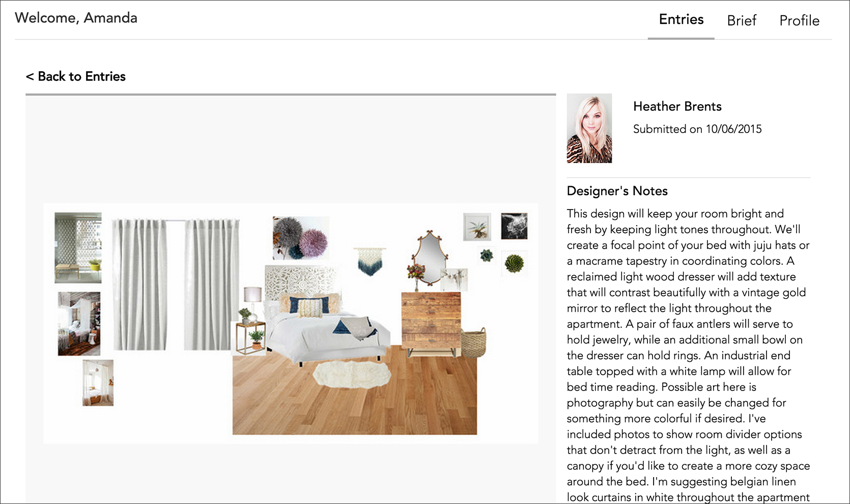The image size is (850, 504).
Task: Click the Welcome, Amanda greeting
Action: coord(76,18)
